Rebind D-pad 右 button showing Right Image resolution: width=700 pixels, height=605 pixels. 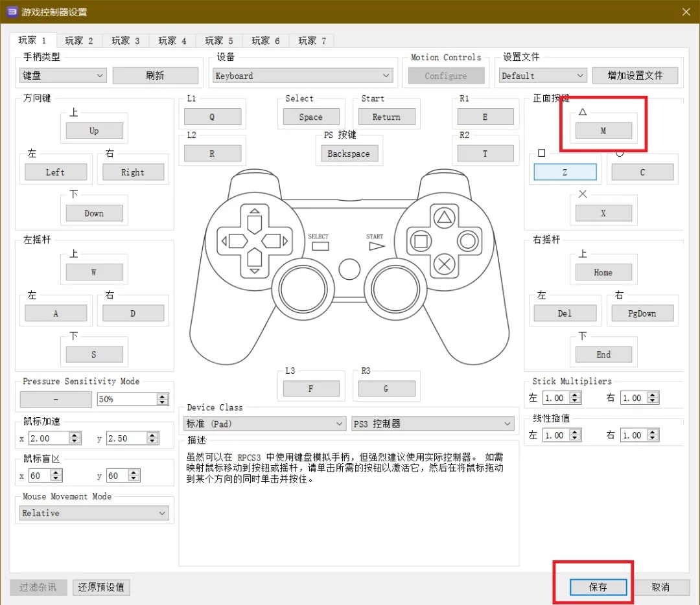point(133,172)
